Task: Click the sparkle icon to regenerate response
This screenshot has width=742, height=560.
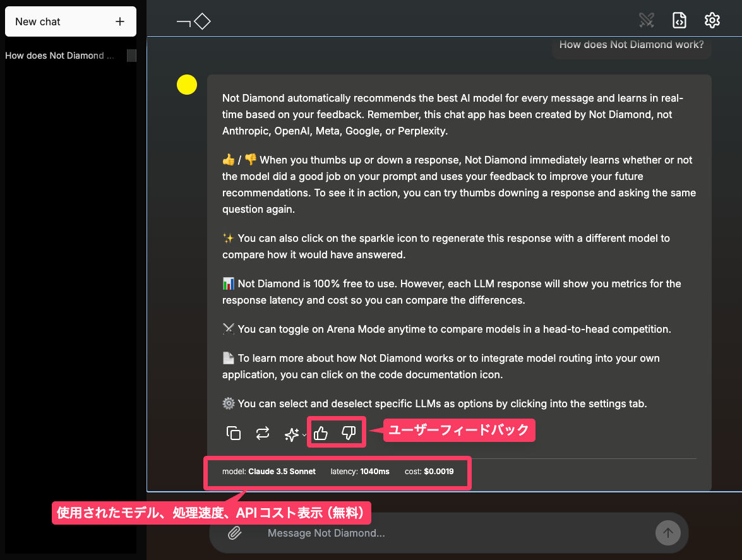Action: [291, 434]
